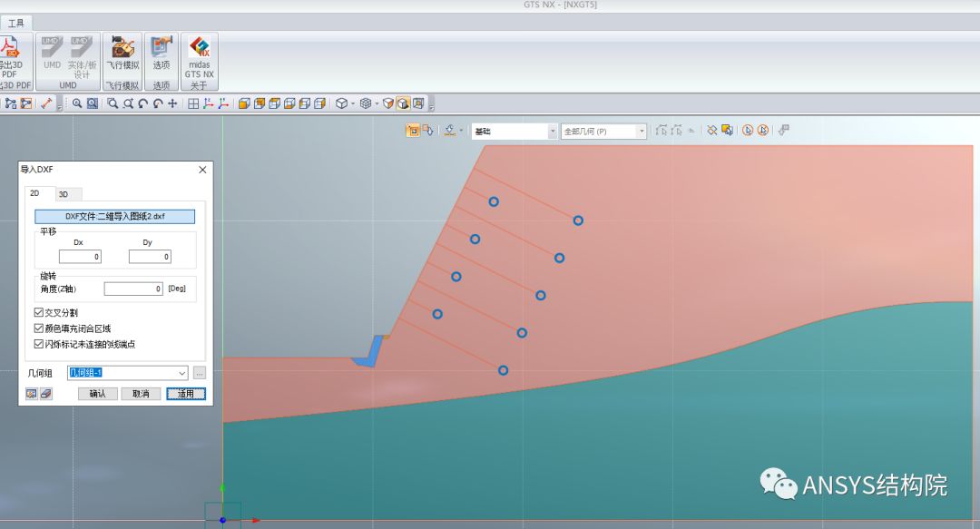Image resolution: width=980 pixels, height=529 pixels.
Task: Click the second orange circled cursor icon
Action: point(762,130)
